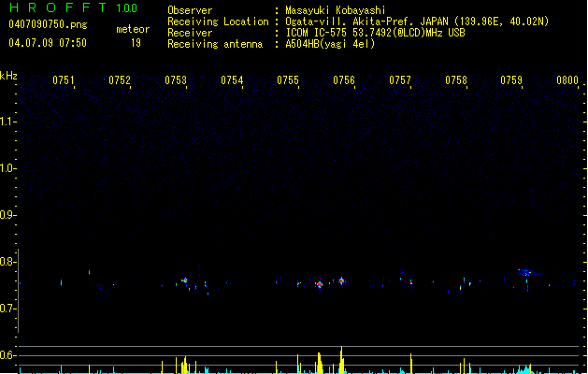Click the 0756 time axis marker
588x374 pixels.
click(344, 79)
